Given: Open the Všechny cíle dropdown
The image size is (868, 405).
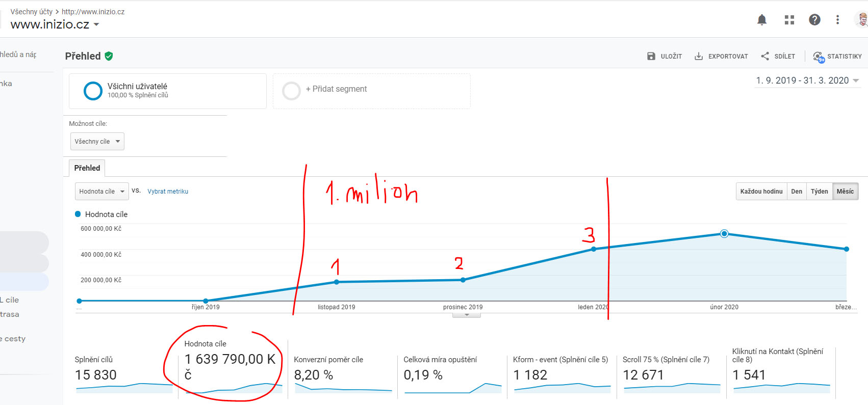Looking at the screenshot, I should pyautogui.click(x=97, y=142).
